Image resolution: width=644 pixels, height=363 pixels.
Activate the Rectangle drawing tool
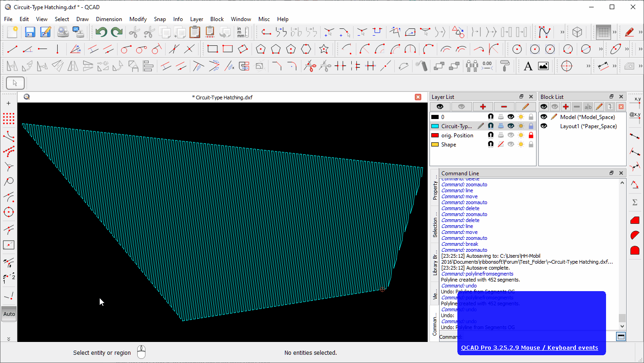click(212, 49)
